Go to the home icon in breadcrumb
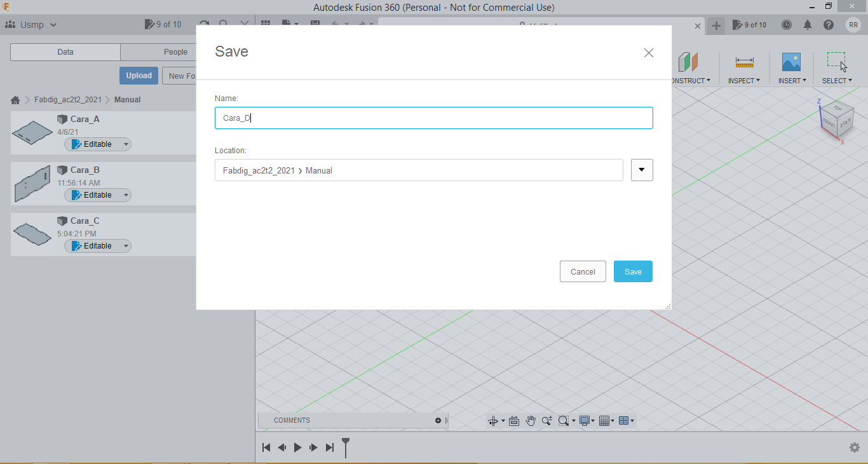 click(x=15, y=100)
